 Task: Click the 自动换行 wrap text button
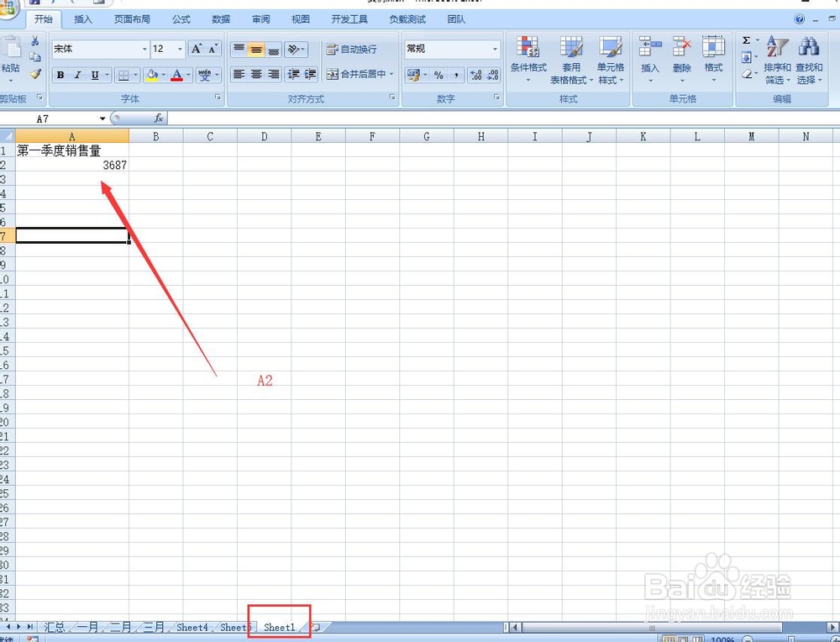[351, 50]
